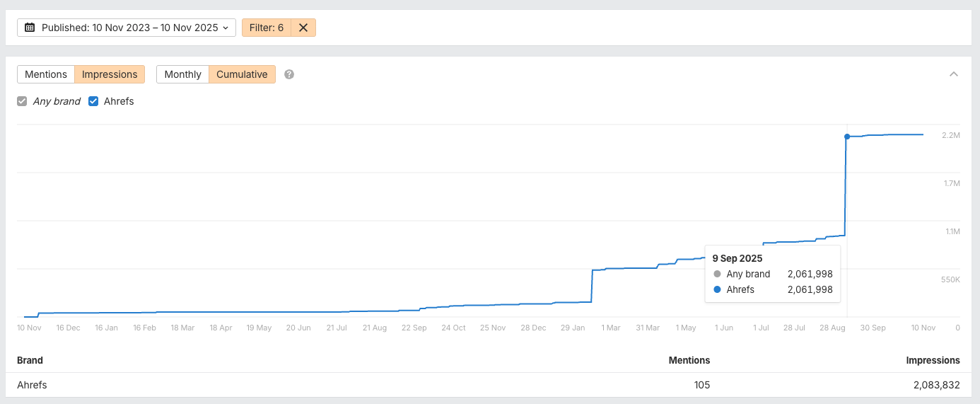Click the Ahrefs row in brand table

[x=32, y=385]
